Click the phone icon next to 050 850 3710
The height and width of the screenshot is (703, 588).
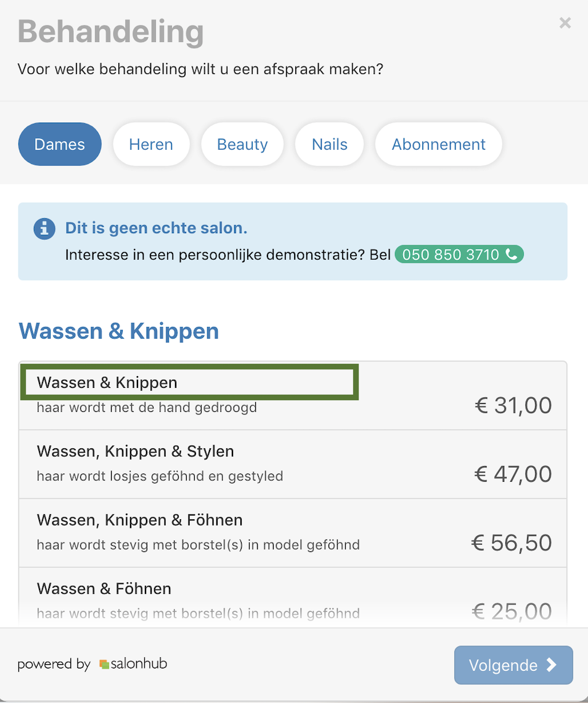[512, 254]
